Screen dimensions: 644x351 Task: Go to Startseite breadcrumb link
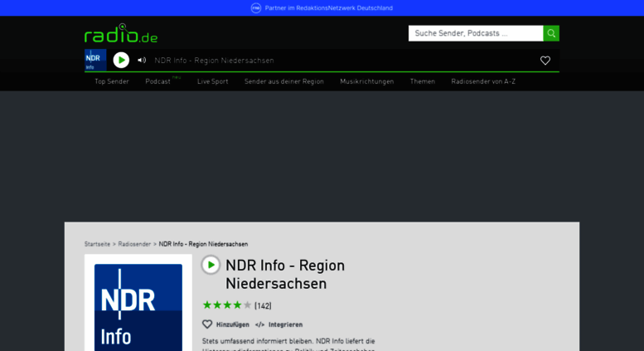click(97, 244)
